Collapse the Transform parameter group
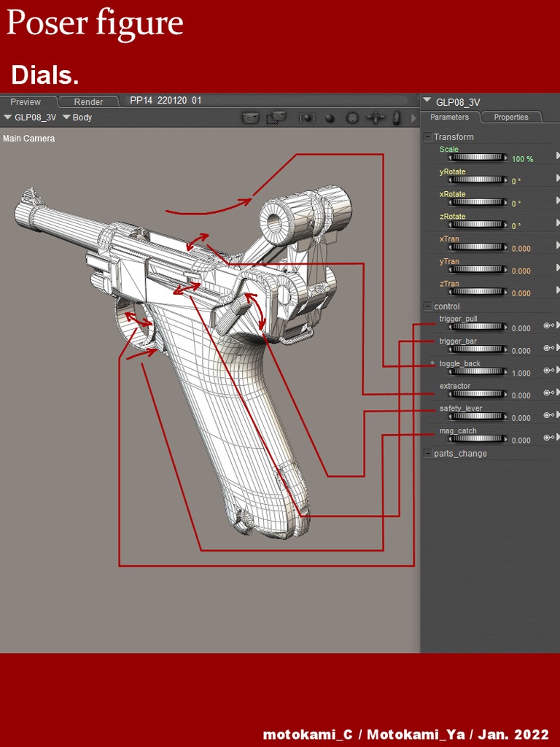The width and height of the screenshot is (560, 747). 427,137
